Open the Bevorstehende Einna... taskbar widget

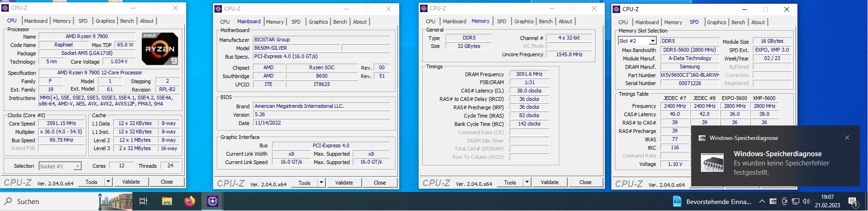712,201
